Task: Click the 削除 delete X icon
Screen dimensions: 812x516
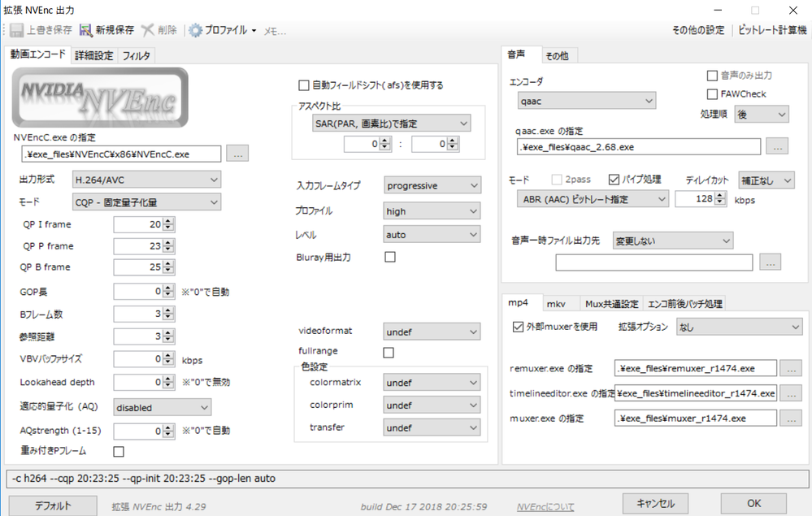Action: coord(148,31)
